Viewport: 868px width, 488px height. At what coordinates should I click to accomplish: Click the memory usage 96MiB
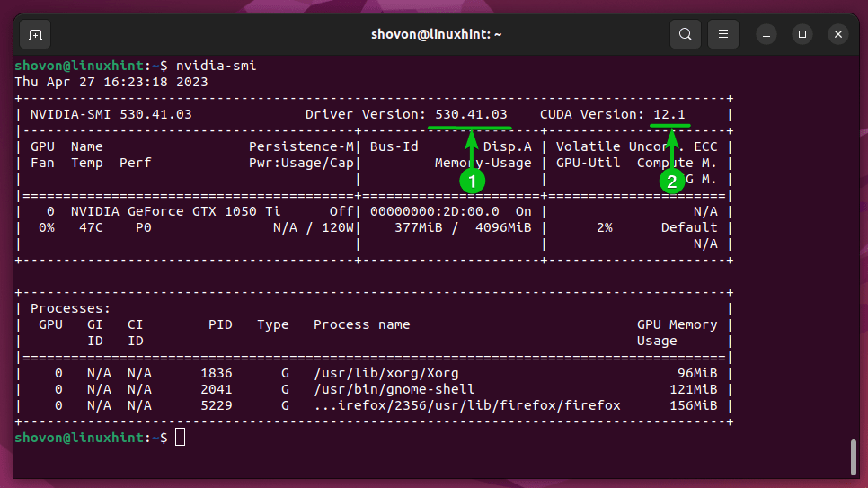coord(697,373)
